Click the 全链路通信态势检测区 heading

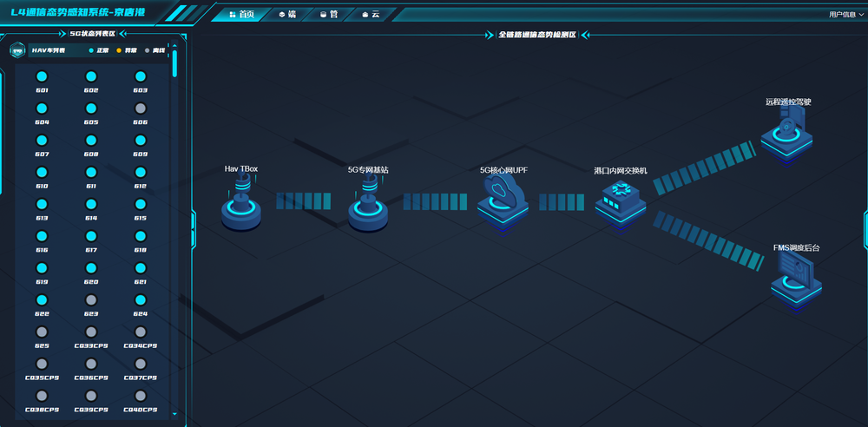click(x=537, y=35)
